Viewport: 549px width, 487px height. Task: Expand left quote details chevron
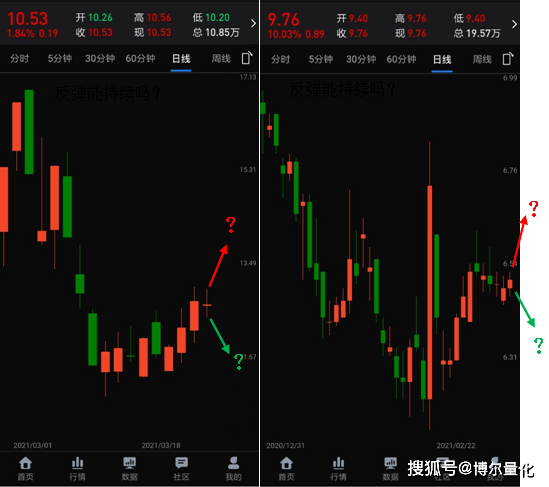tap(253, 23)
